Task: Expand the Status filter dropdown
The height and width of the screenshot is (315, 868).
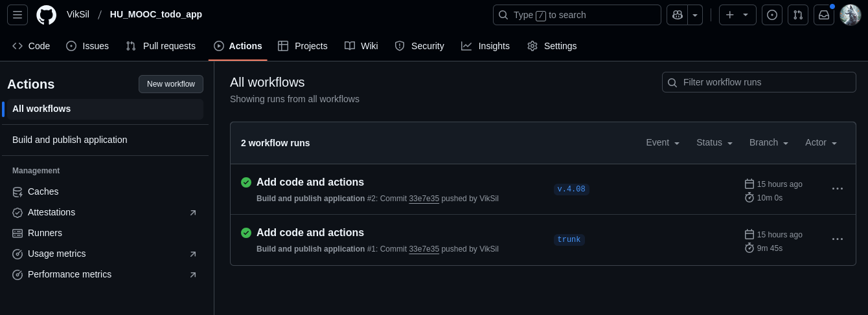Action: [x=714, y=143]
